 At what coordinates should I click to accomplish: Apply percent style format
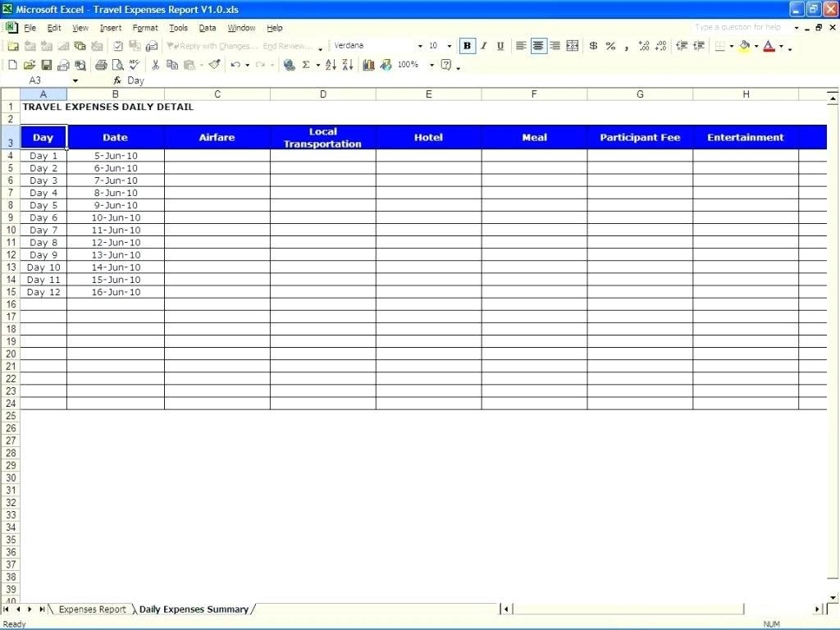click(610, 46)
